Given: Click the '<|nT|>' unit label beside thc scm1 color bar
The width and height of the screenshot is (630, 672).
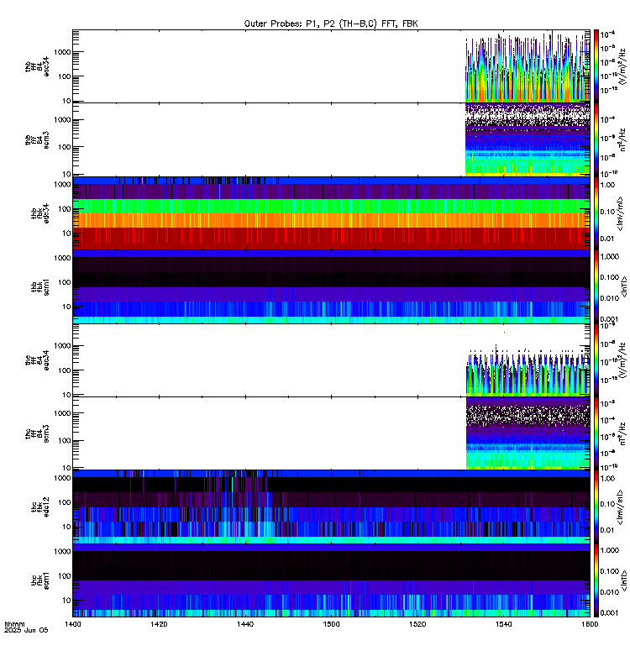Looking at the screenshot, I should [x=624, y=580].
